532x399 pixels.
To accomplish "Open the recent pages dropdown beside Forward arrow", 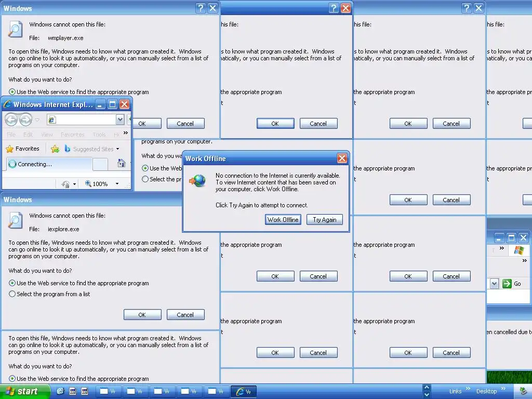I will pyautogui.click(x=37, y=120).
